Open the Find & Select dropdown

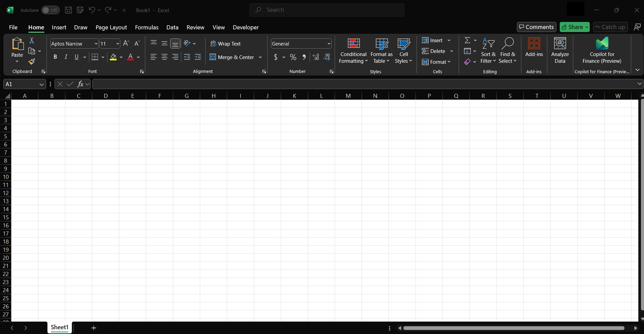point(508,50)
